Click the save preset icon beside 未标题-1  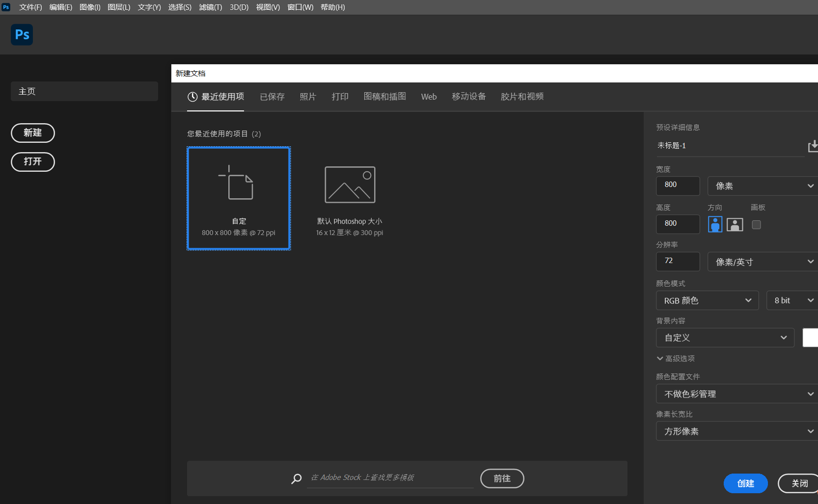click(x=813, y=146)
